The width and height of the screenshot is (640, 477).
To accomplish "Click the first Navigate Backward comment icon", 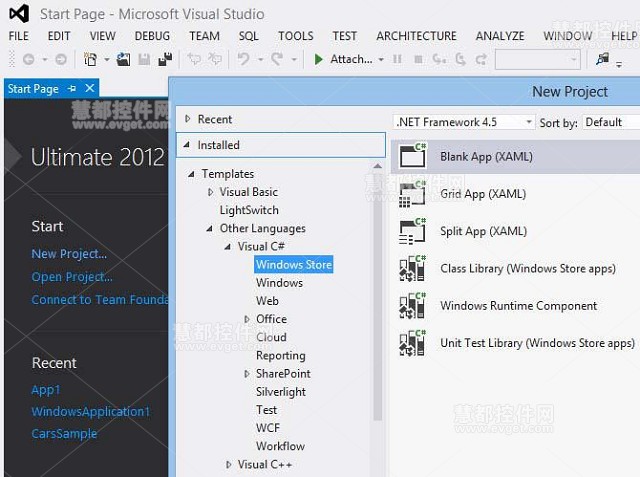I will pyautogui.click(x=194, y=60).
